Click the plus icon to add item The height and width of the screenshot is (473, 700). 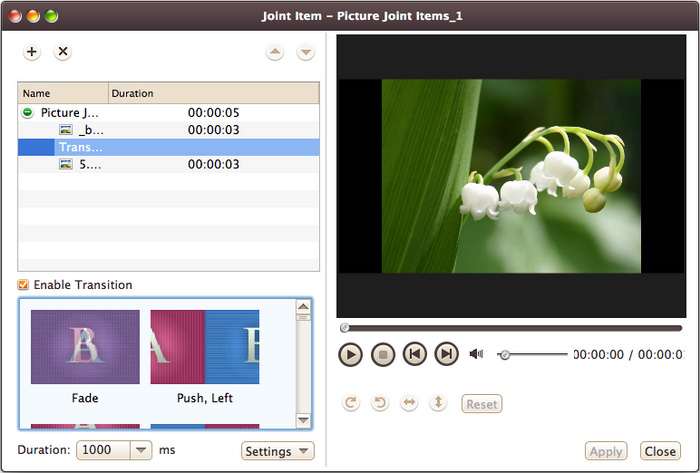pos(31,51)
